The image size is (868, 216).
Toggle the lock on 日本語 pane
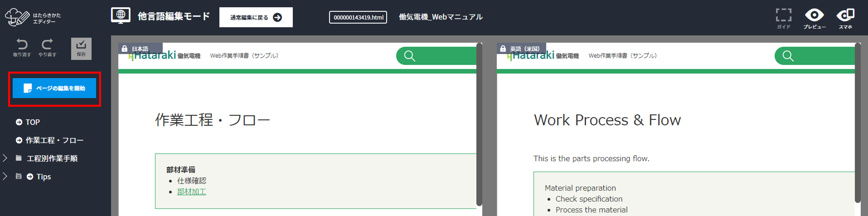tap(125, 49)
